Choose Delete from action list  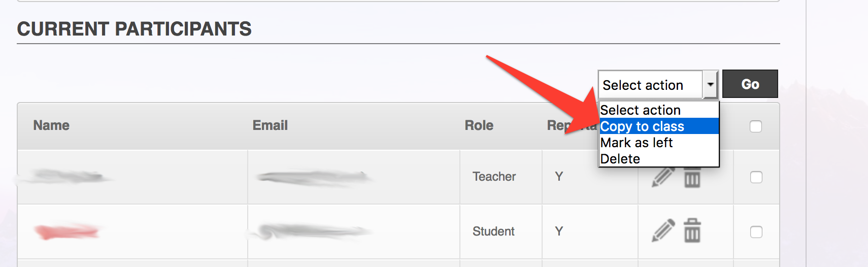[x=659, y=159]
